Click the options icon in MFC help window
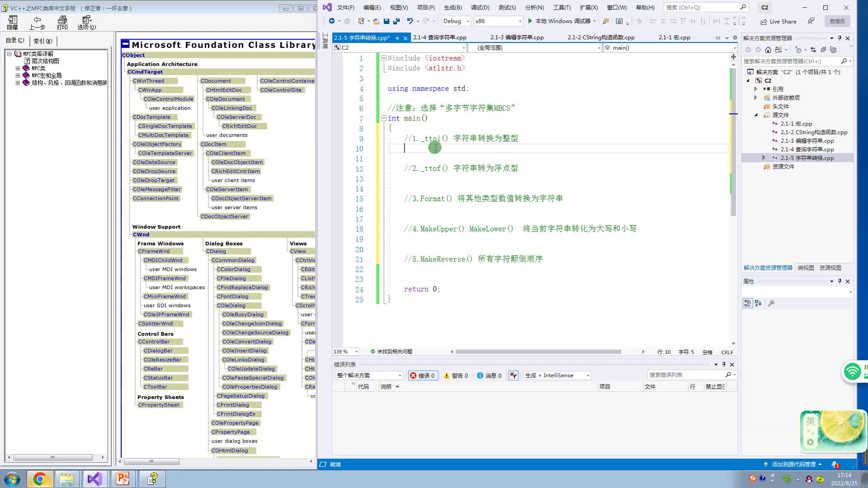 [x=87, y=23]
